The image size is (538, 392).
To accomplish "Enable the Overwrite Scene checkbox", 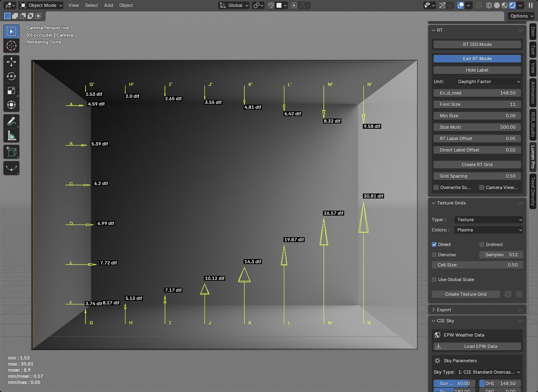I will [436, 187].
